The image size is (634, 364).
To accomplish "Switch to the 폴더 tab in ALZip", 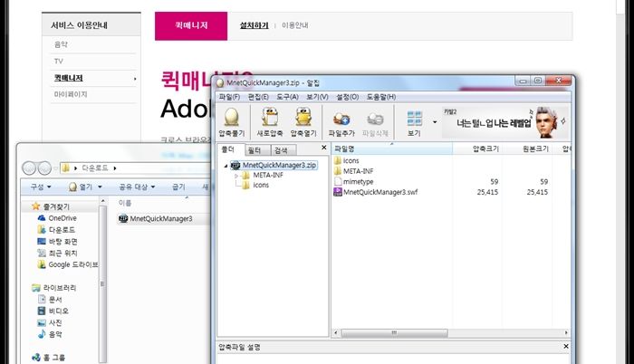I will tap(229, 149).
